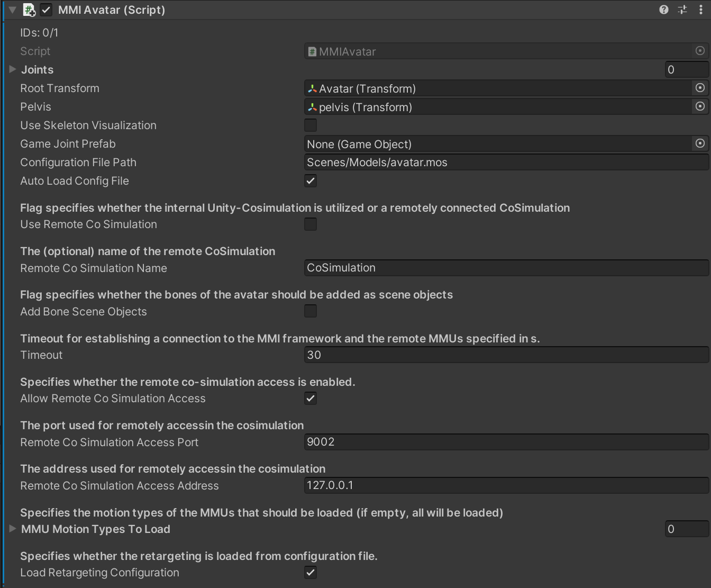Open object picker for Pelvis field
The width and height of the screenshot is (711, 588).
pos(700,106)
